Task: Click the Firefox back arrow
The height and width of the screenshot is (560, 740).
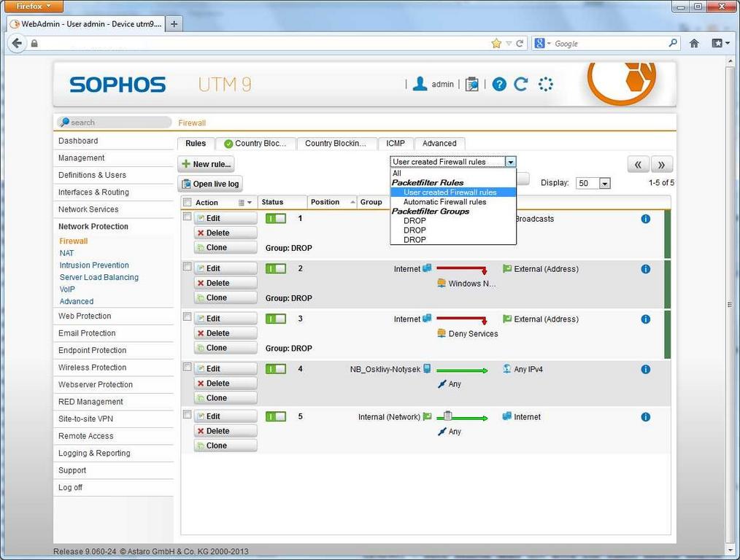Action: pos(17,43)
